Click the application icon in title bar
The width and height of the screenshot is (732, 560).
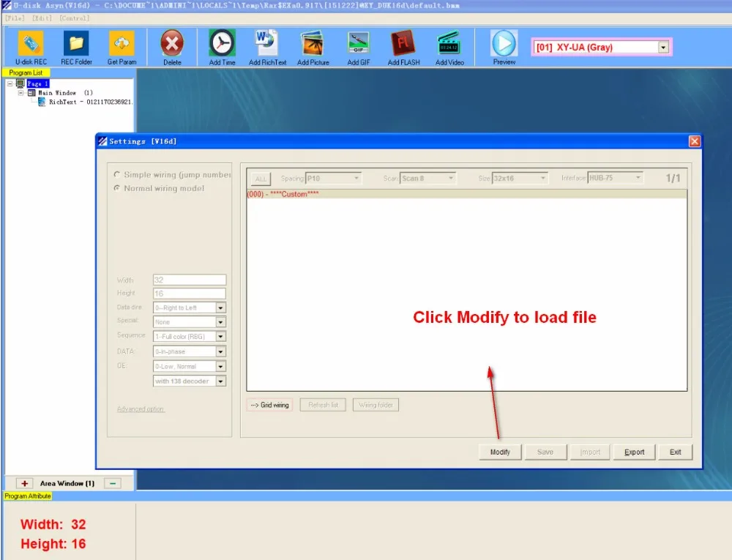pyautogui.click(x=7, y=6)
